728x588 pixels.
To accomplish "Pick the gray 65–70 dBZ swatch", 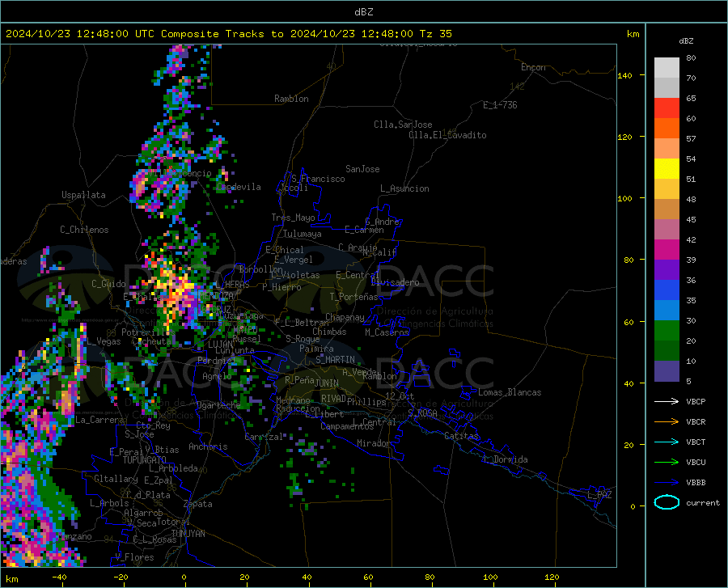I will tap(667, 88).
